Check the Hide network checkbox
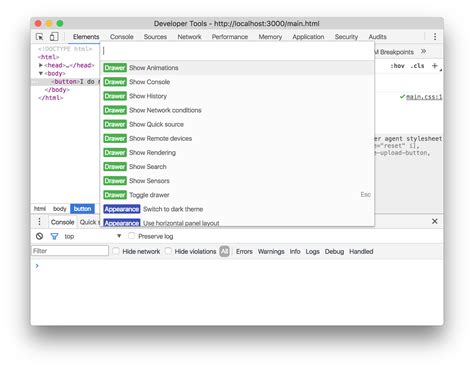Screen dimensions: 474x369 coord(116,251)
